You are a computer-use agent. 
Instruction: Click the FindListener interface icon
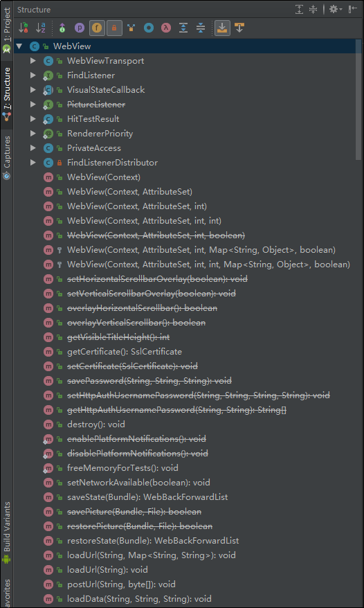[x=48, y=75]
